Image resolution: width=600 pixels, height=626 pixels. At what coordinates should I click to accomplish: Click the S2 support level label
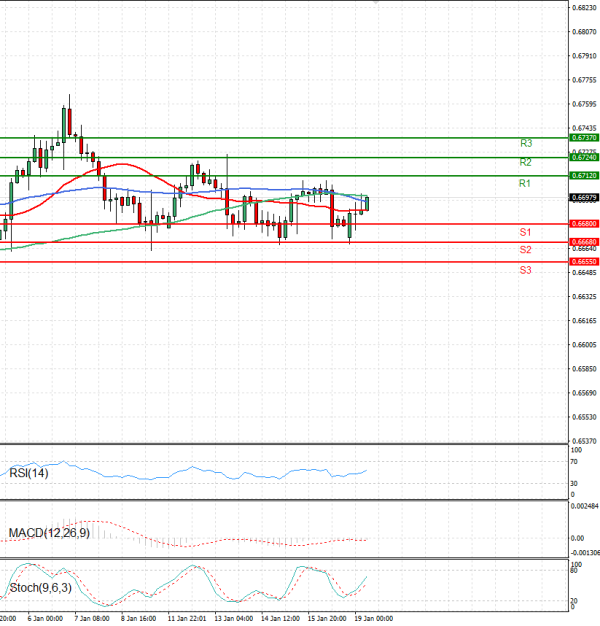525,249
